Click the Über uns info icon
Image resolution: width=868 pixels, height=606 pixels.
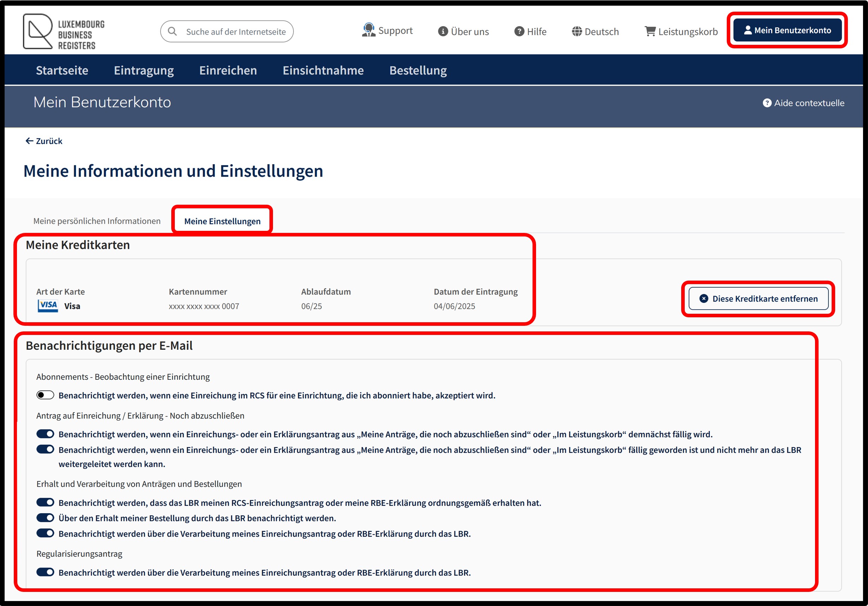click(443, 31)
